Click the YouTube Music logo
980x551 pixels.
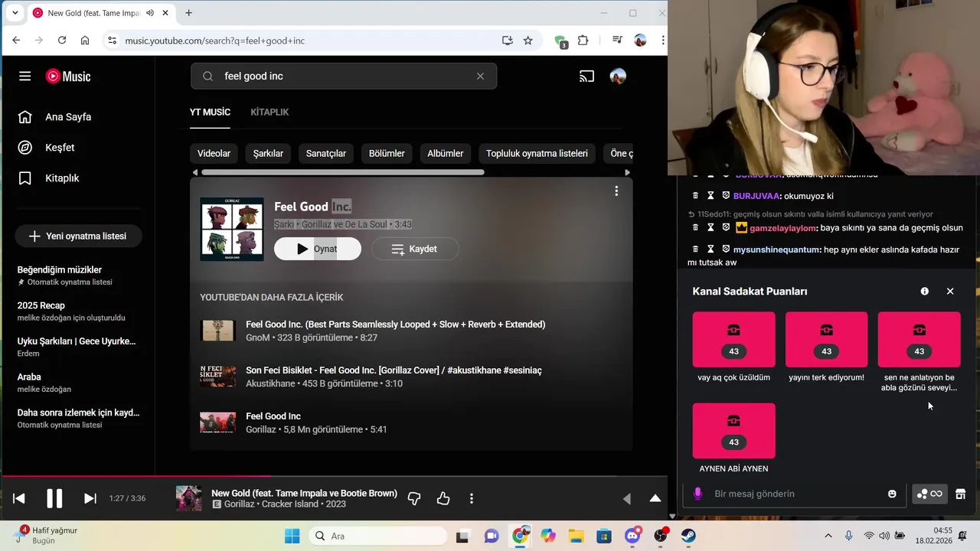68,77
